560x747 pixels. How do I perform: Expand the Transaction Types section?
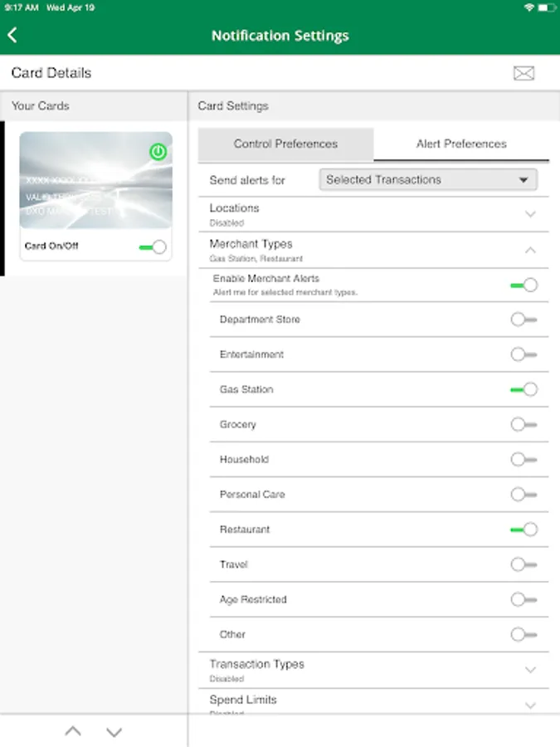(531, 670)
